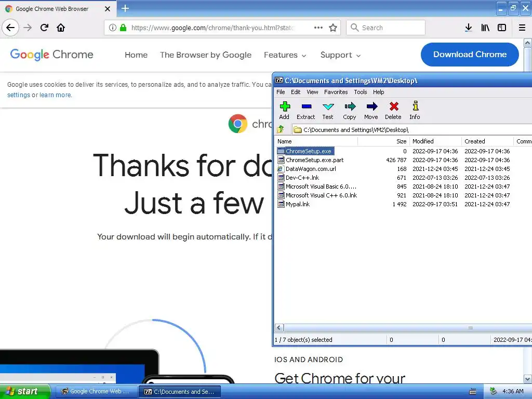Click the Google Chrome logo
The width and height of the screenshot is (532, 399).
click(51, 55)
